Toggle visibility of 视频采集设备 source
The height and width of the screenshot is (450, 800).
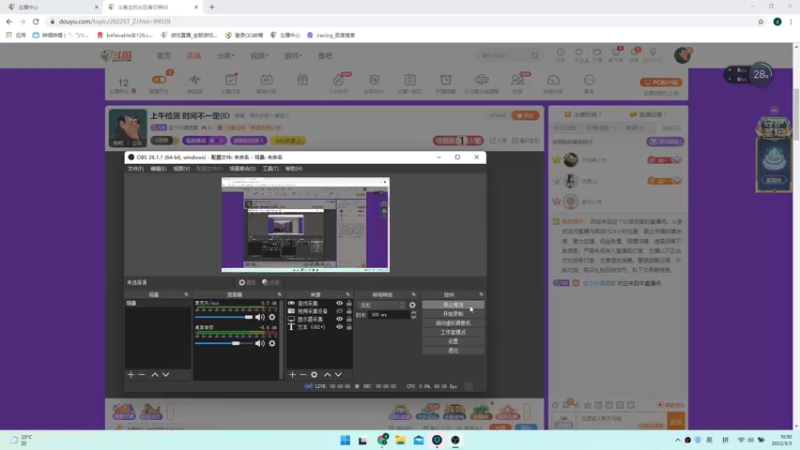339,311
